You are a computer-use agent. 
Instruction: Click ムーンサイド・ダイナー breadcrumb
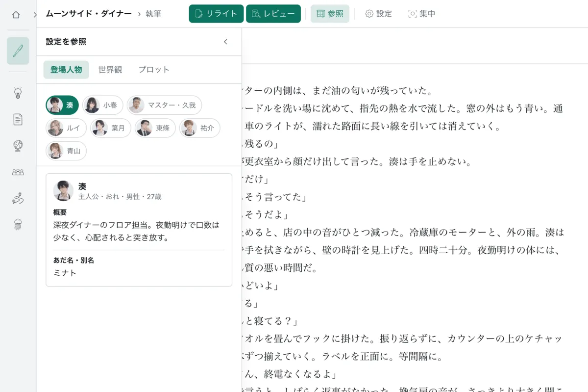(x=89, y=14)
